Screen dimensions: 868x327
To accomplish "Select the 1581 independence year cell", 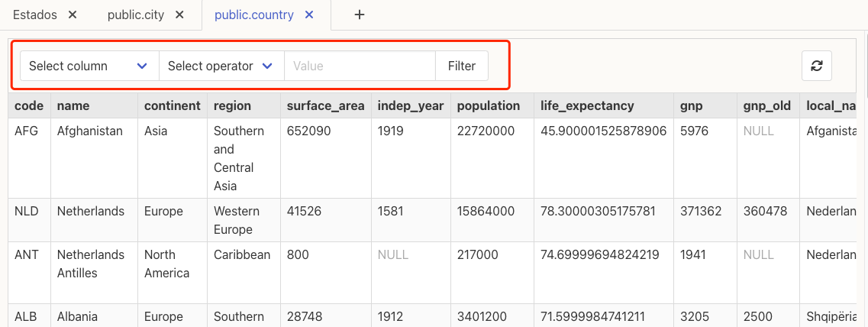I will (x=411, y=220).
